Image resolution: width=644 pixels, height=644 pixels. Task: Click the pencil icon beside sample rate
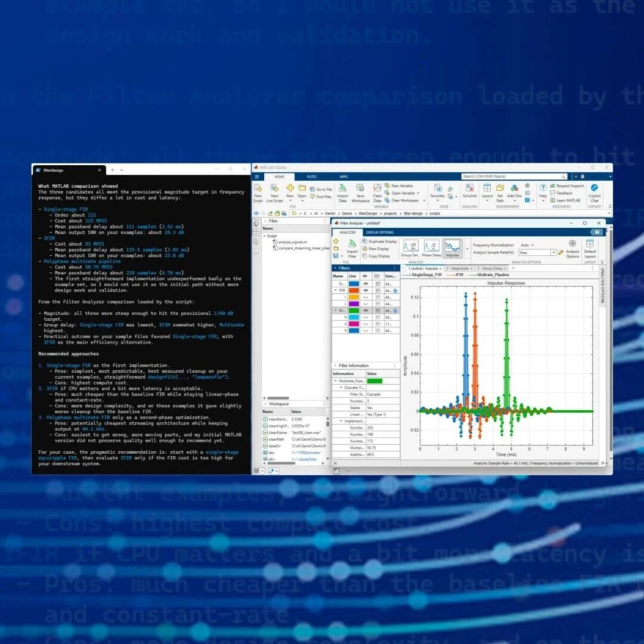tap(561, 253)
